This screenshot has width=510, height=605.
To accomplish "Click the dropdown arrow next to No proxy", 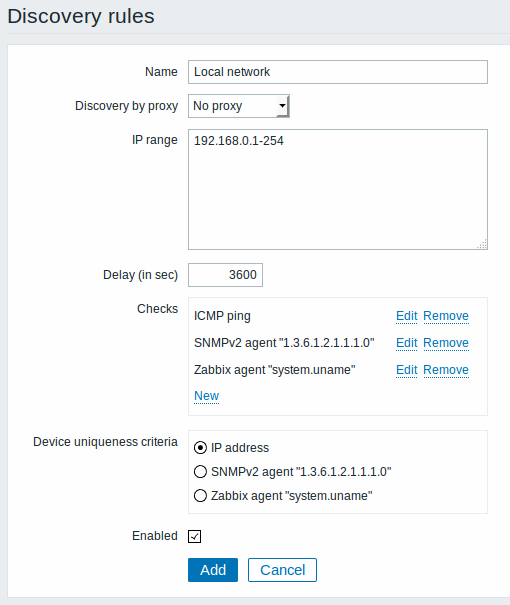I will (282, 106).
